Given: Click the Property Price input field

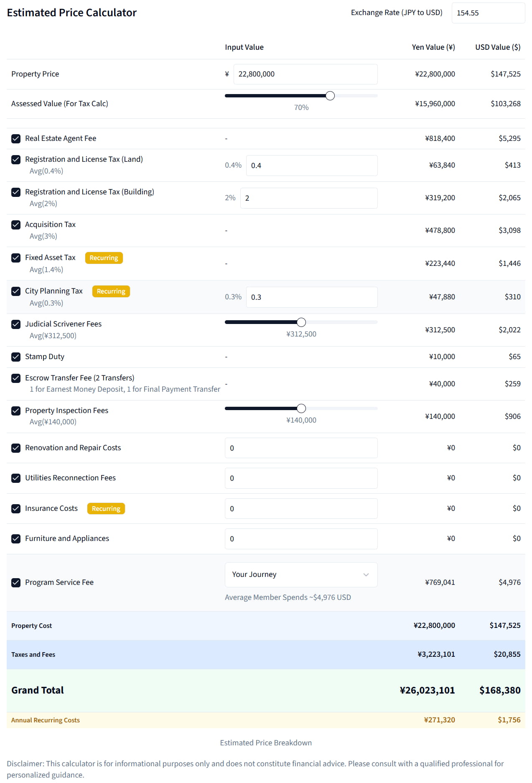Looking at the screenshot, I should point(305,74).
